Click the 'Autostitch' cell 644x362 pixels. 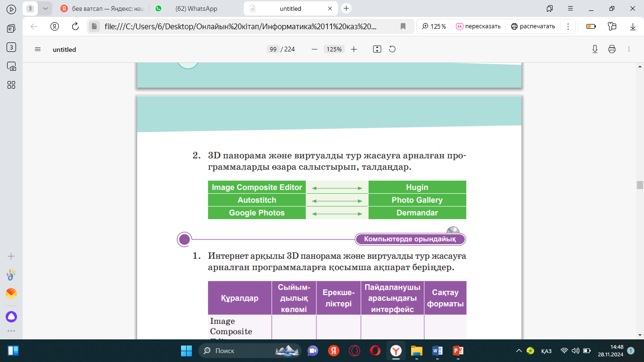coord(257,200)
